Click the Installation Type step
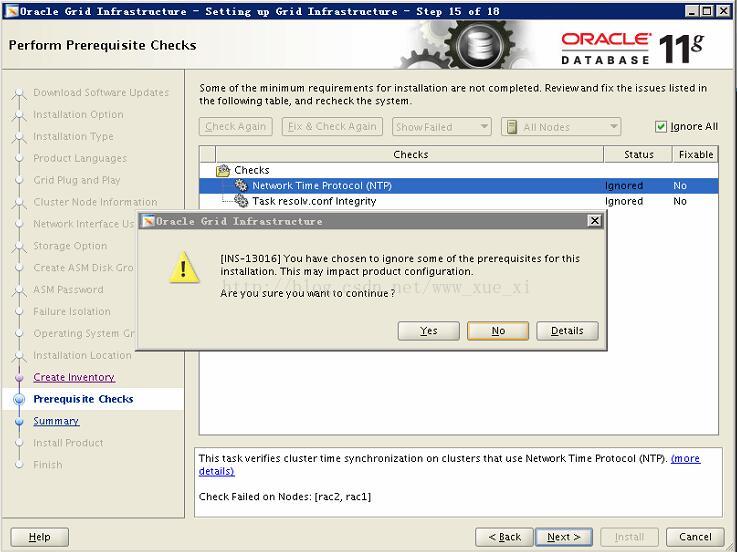 73,136
